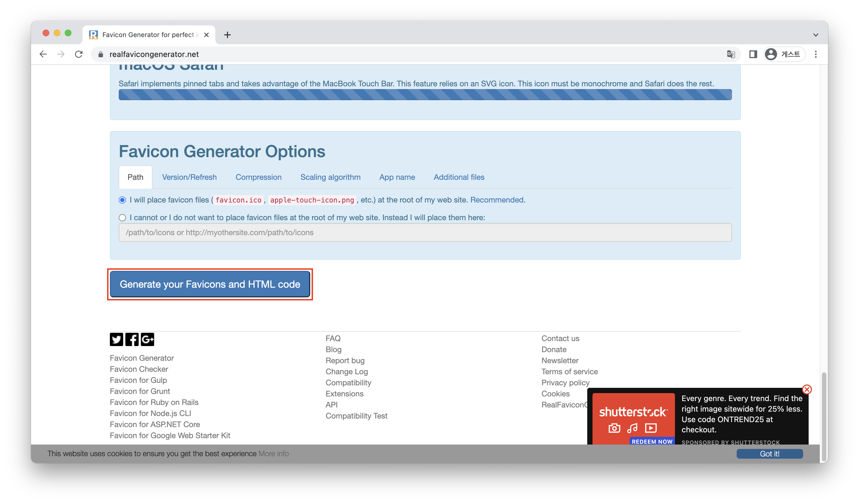Open the Google Plus social icon

coord(147,339)
